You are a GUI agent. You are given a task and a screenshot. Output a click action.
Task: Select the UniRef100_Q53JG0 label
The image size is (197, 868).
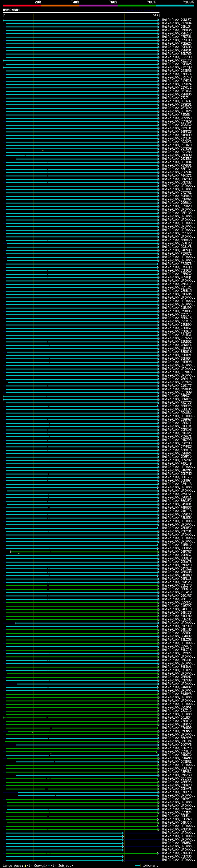[x=176, y=125]
